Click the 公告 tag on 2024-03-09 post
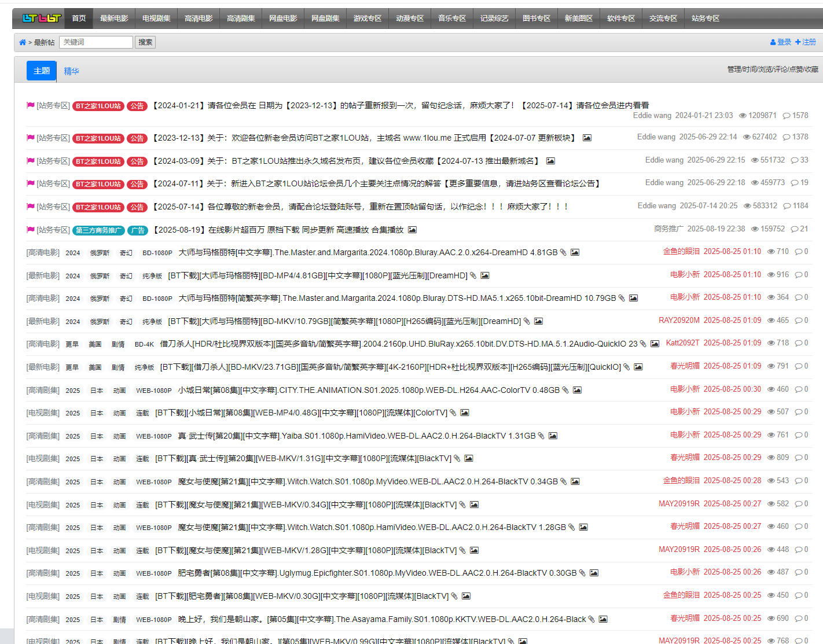The height and width of the screenshot is (644, 823). click(x=137, y=161)
